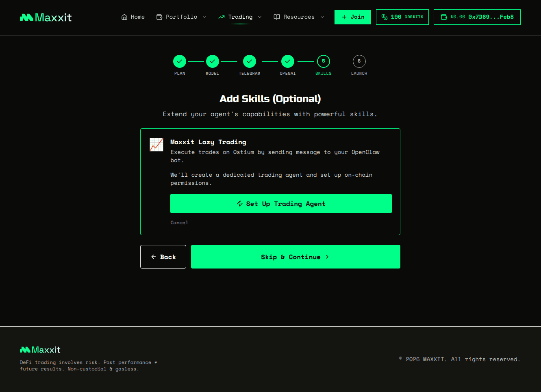
Task: Click the Resources book icon
Action: (276, 17)
